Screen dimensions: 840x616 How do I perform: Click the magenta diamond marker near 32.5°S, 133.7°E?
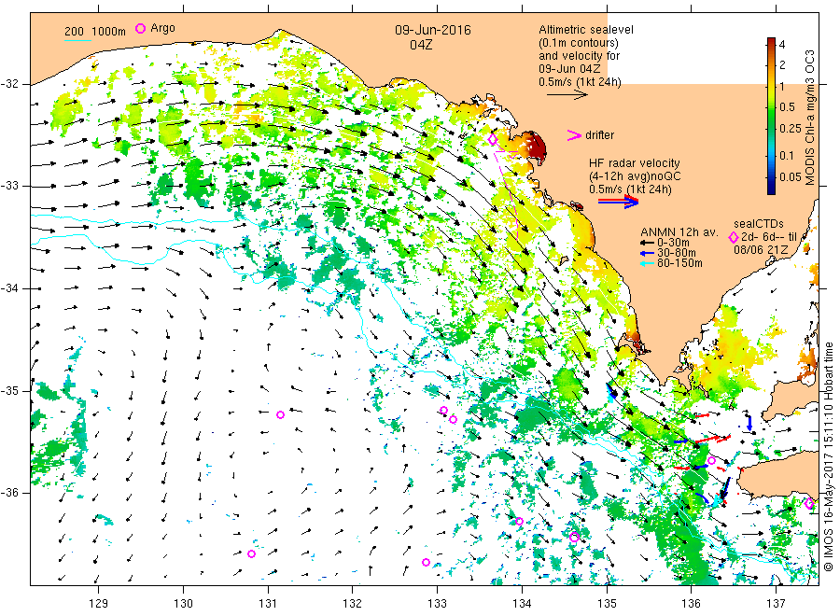click(493, 140)
